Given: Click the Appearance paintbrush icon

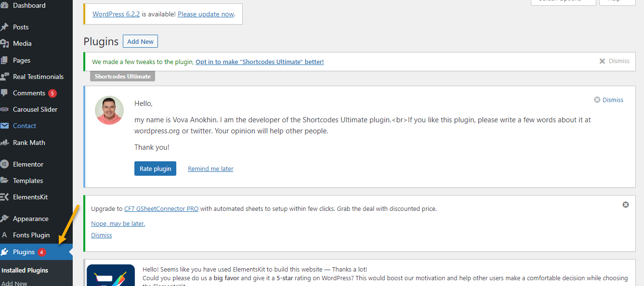Looking at the screenshot, I should click(x=4, y=219).
